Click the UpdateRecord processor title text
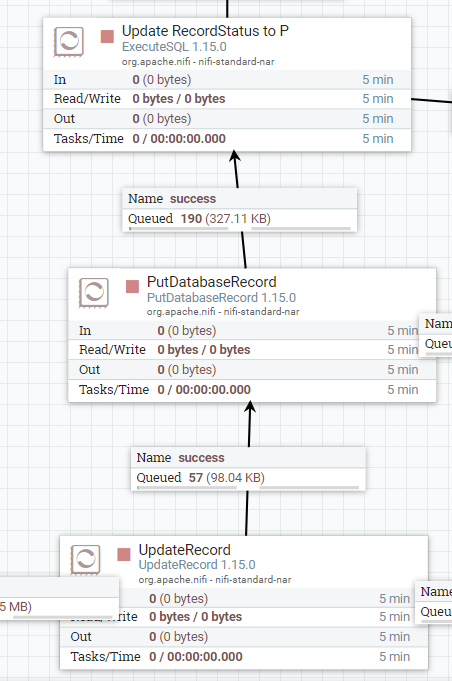 185,550
